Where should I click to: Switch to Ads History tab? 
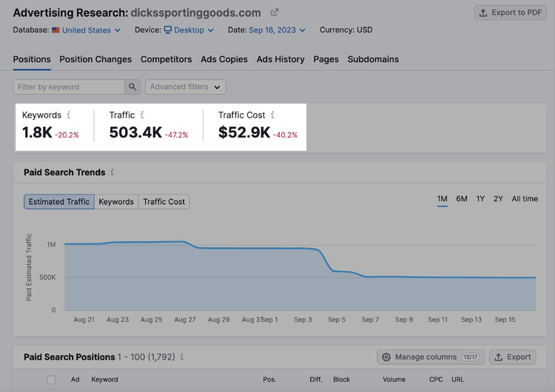(x=280, y=59)
